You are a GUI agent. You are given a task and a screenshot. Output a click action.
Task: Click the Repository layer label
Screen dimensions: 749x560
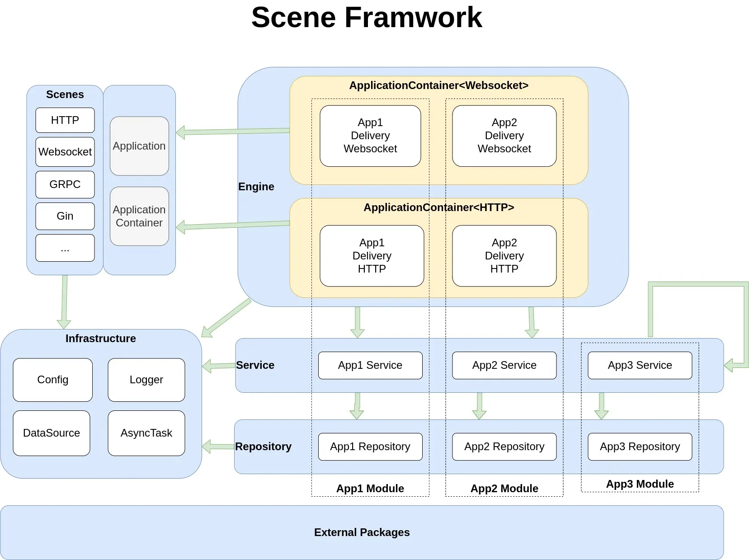pos(263,447)
